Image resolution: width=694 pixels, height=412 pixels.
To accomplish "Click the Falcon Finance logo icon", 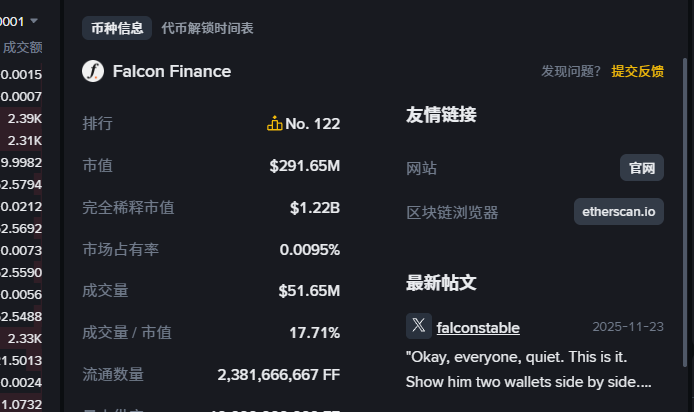I will point(93,71).
